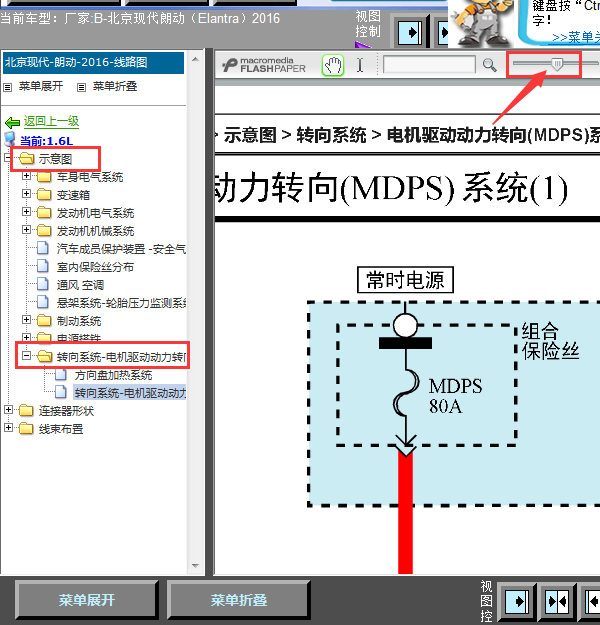Click the 连接器形状 folder icon
This screenshot has height=625, width=600.
click(x=26, y=410)
